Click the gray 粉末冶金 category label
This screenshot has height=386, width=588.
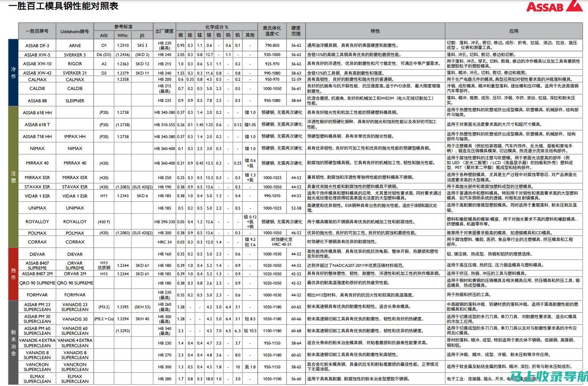tap(13, 342)
